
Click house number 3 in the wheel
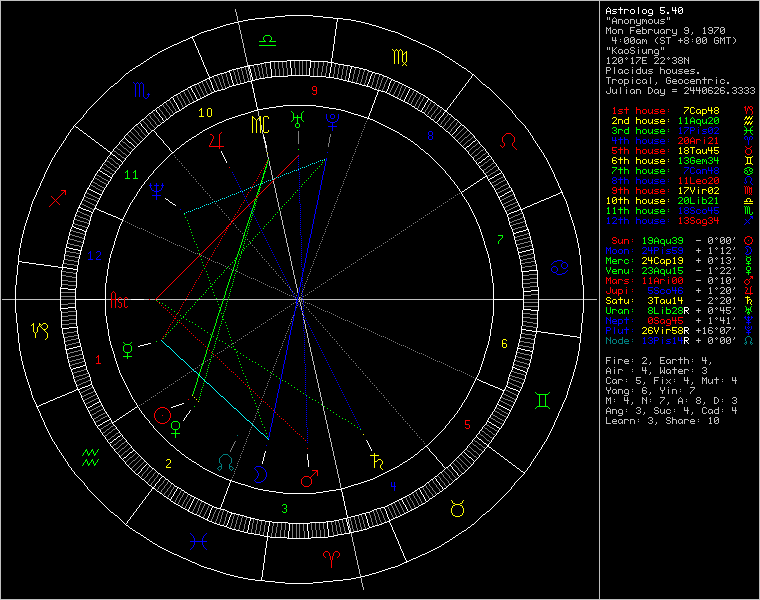[x=284, y=508]
